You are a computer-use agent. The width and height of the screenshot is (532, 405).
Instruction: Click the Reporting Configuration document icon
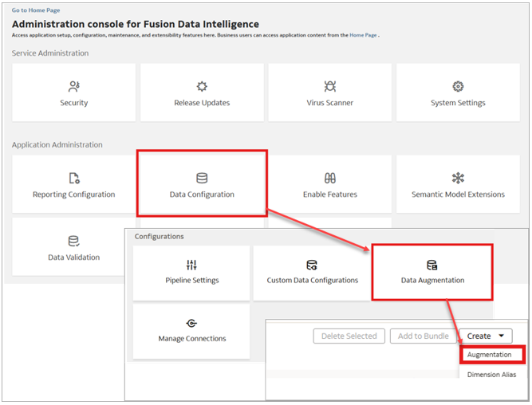(x=74, y=178)
